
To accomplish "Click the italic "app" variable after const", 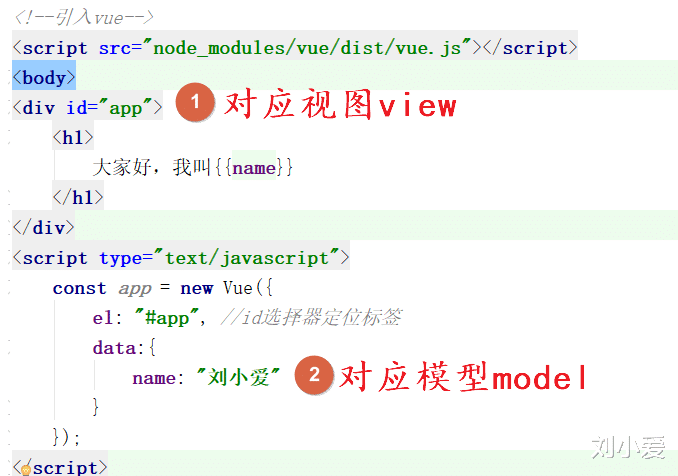I will (x=135, y=289).
